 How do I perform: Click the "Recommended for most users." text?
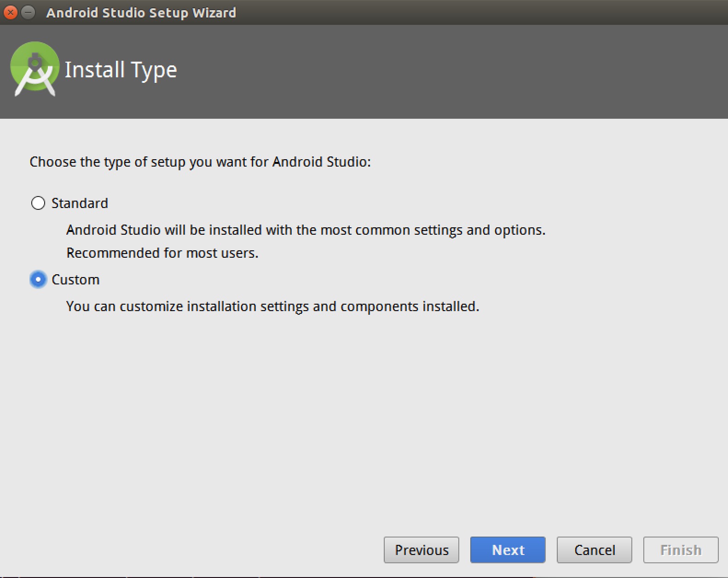tap(162, 253)
